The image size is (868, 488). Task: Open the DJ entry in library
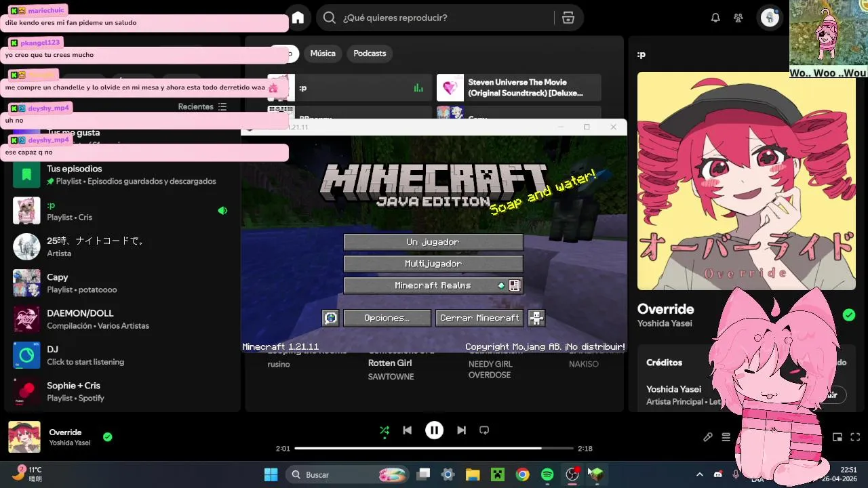point(123,355)
